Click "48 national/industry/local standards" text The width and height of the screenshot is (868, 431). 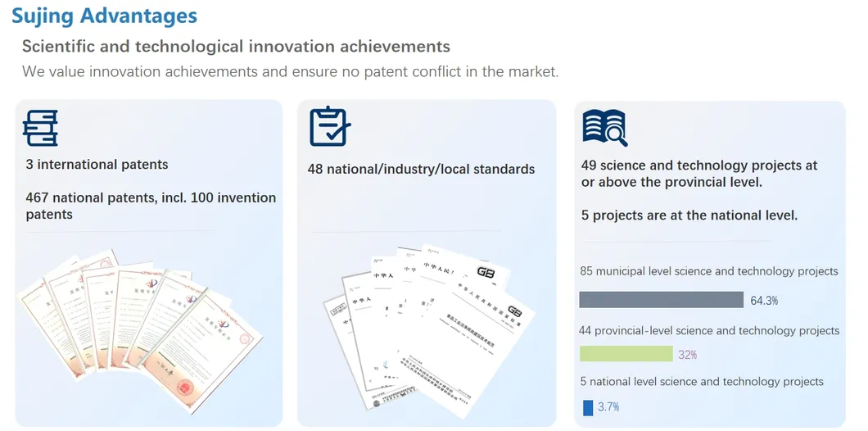point(421,169)
